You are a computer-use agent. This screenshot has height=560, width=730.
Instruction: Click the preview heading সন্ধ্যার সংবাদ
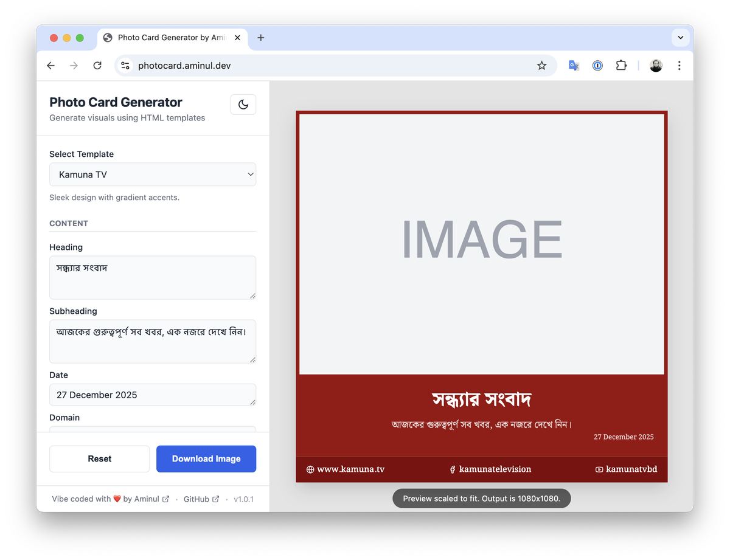tap(482, 399)
